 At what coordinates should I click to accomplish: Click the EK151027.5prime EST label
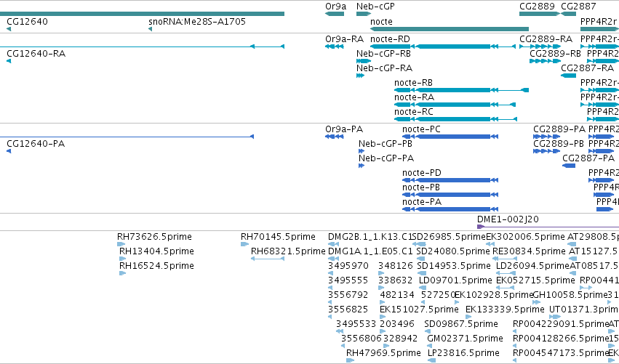[419, 310]
